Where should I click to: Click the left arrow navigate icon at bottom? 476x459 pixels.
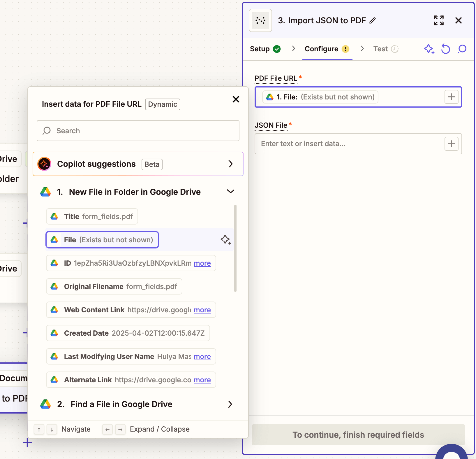click(107, 429)
